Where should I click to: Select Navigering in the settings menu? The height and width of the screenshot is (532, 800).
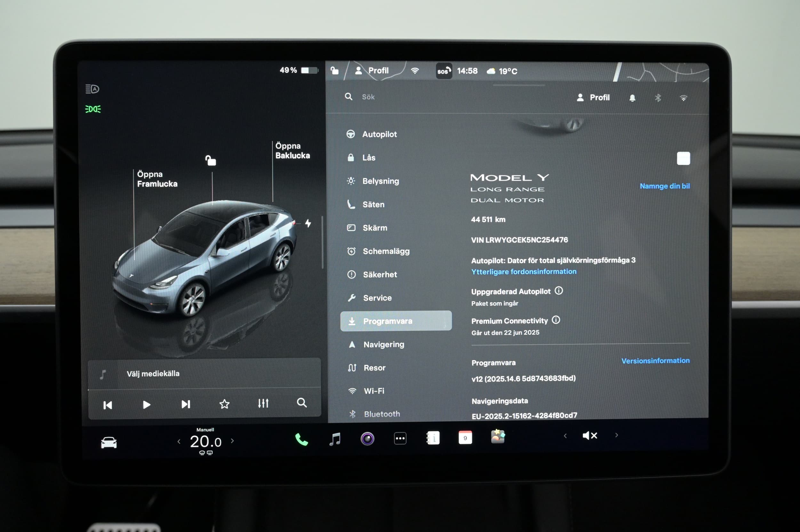384,344
